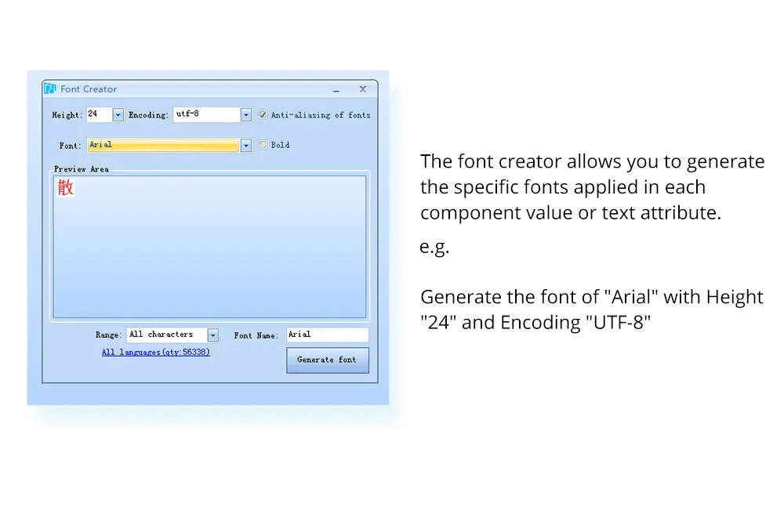Click the Font Name input field
784x532 pixels.
pos(328,335)
